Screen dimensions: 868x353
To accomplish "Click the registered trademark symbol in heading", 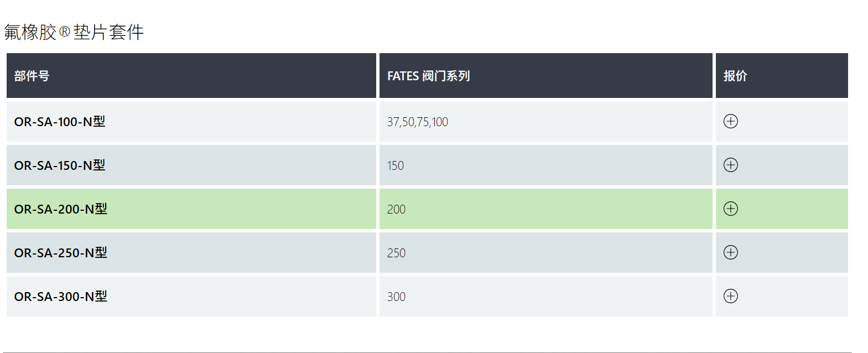I will pos(65,32).
